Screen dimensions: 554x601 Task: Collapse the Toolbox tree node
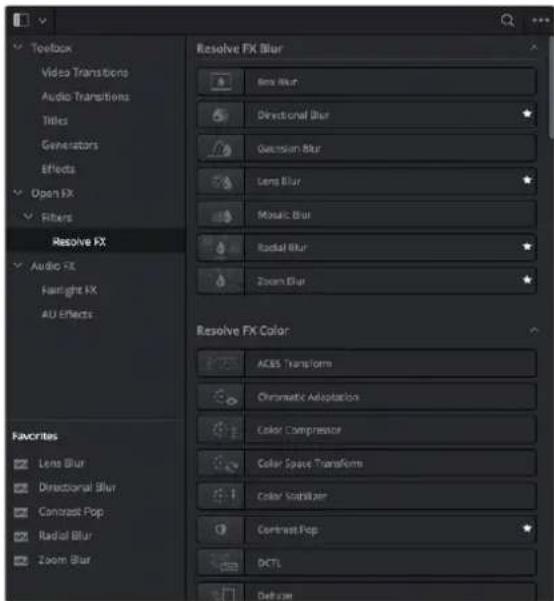(18, 48)
